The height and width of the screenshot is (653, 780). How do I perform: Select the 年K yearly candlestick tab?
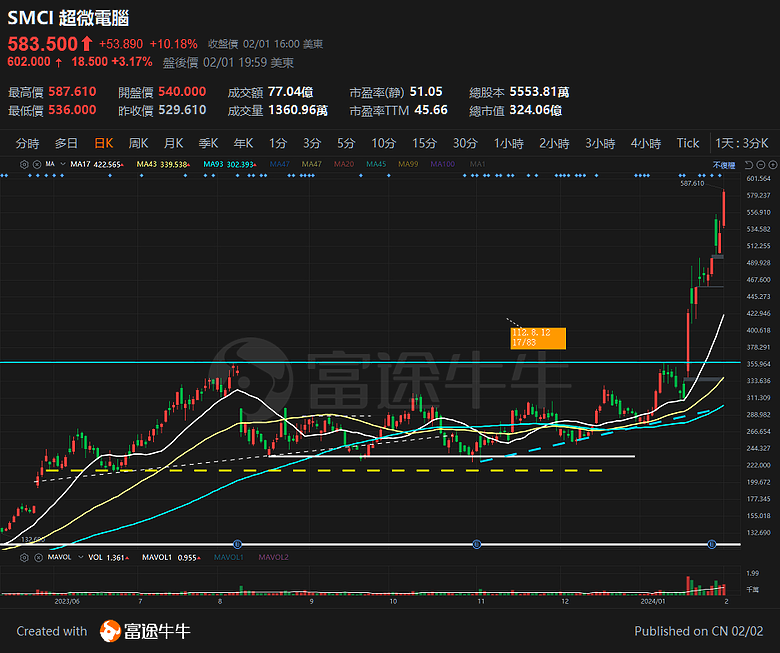[x=243, y=144]
